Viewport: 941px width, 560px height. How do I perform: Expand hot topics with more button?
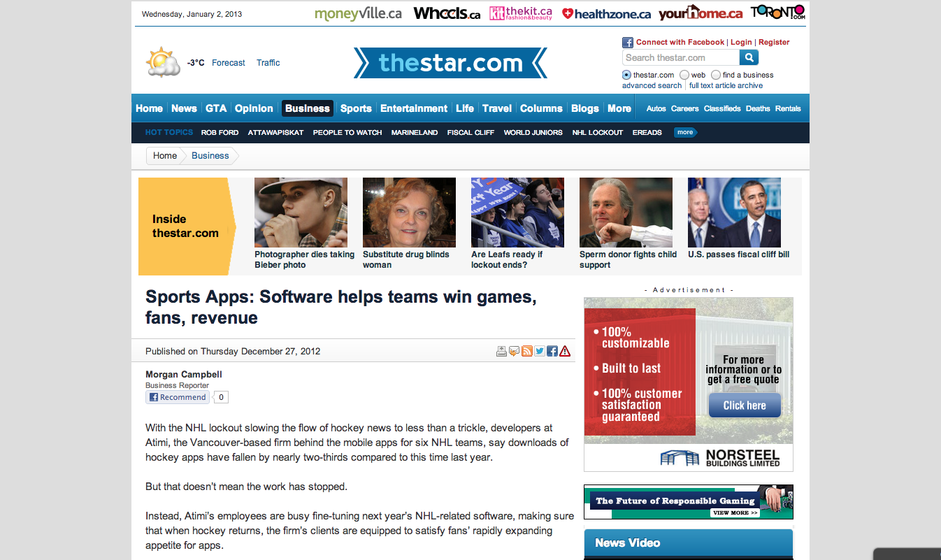click(x=685, y=132)
